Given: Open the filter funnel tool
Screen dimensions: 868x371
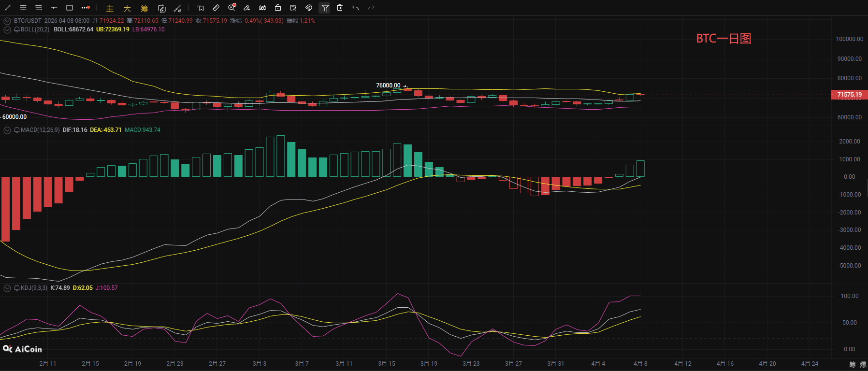Looking at the screenshot, I should 325,8.
